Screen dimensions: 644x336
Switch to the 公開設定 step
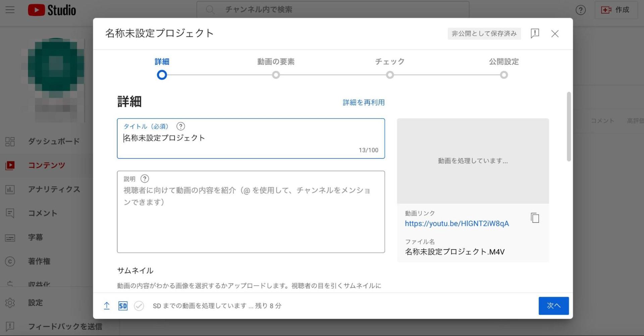click(x=504, y=62)
